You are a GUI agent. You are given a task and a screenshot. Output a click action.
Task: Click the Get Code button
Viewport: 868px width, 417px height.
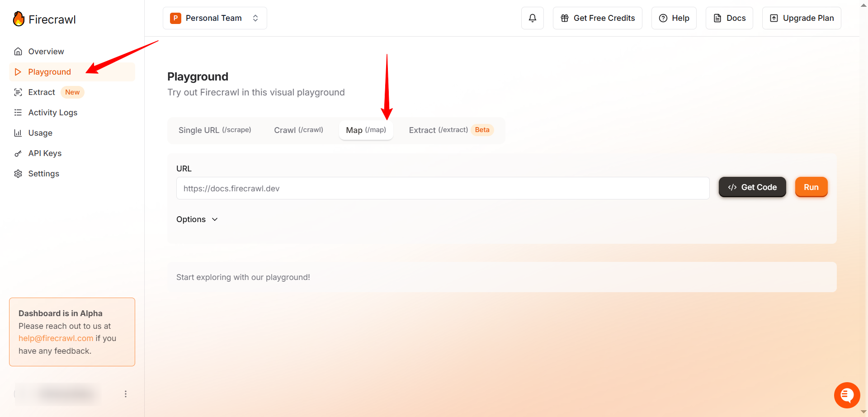(x=752, y=187)
